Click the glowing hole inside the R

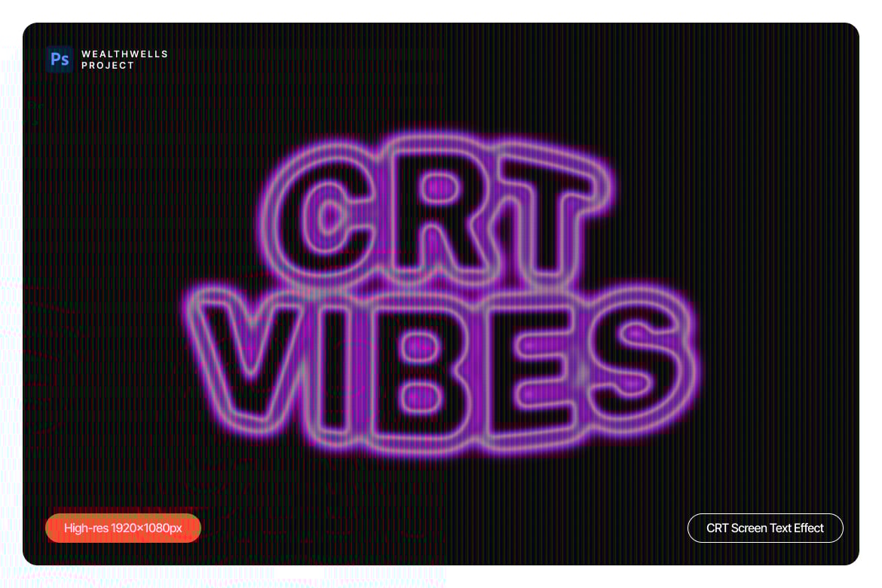(x=440, y=188)
